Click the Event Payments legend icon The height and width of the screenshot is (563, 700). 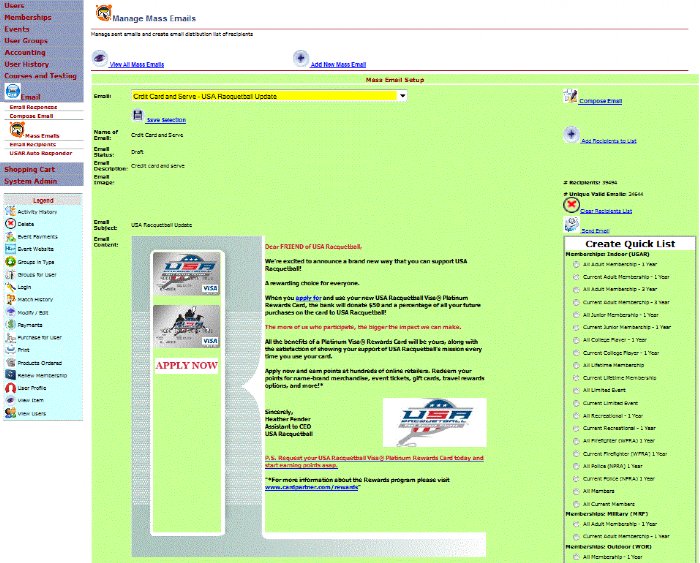[10, 236]
